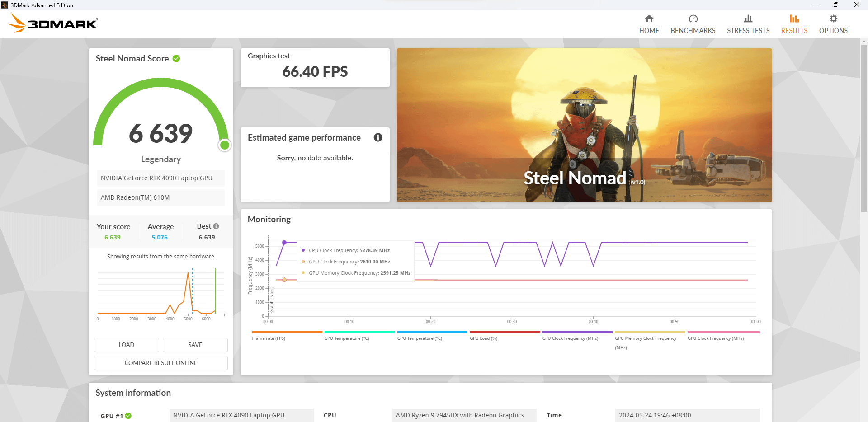
Task: Minimize the 3DMark window
Action: point(816,5)
